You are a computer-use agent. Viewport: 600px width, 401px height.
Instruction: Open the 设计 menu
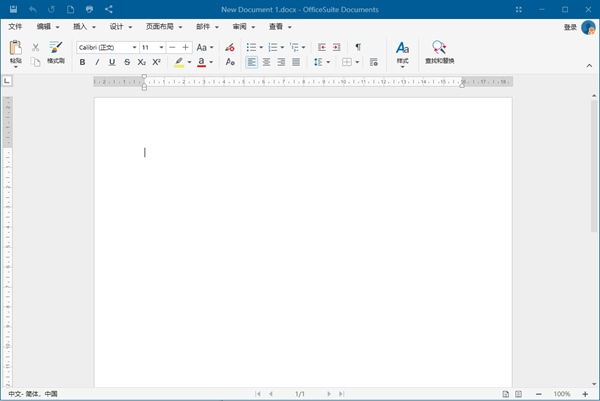121,27
